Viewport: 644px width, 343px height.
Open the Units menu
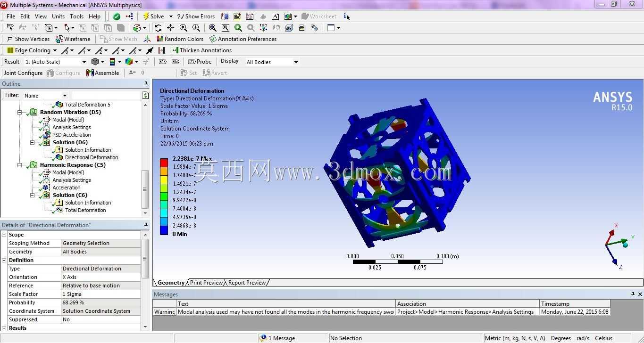(58, 16)
